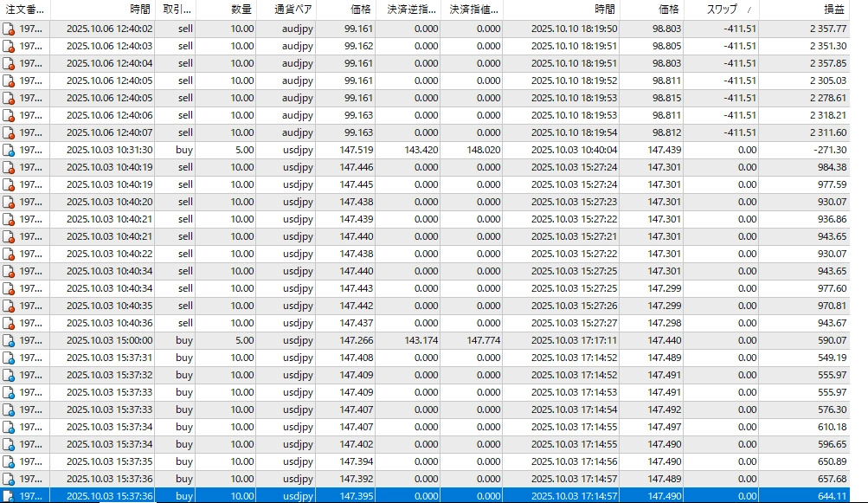The image size is (868, 503).
Task: Select the close time 2025.10.10 18:19:54
Action: (574, 133)
